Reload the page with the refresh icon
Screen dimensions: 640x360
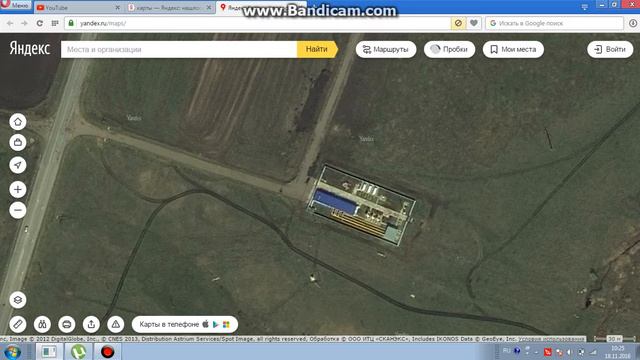(x=40, y=23)
